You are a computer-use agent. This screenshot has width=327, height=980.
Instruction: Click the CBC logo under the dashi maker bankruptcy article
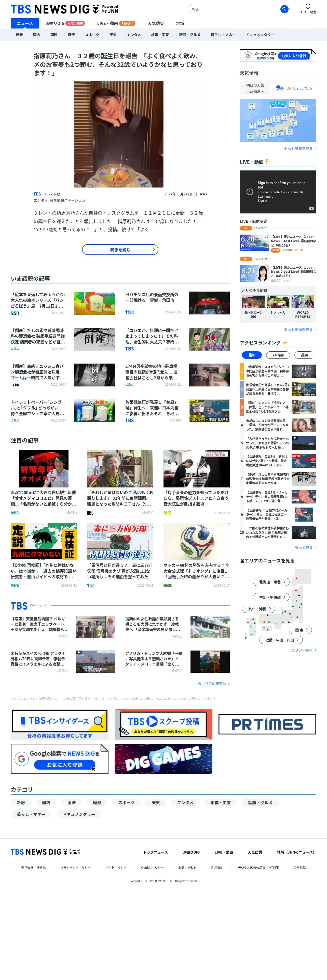click(15, 349)
